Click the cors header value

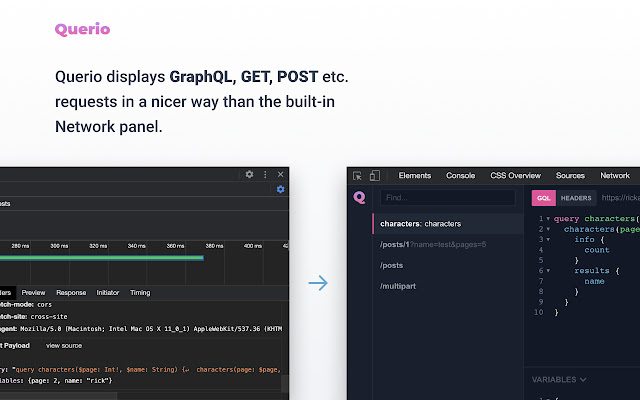(44, 304)
